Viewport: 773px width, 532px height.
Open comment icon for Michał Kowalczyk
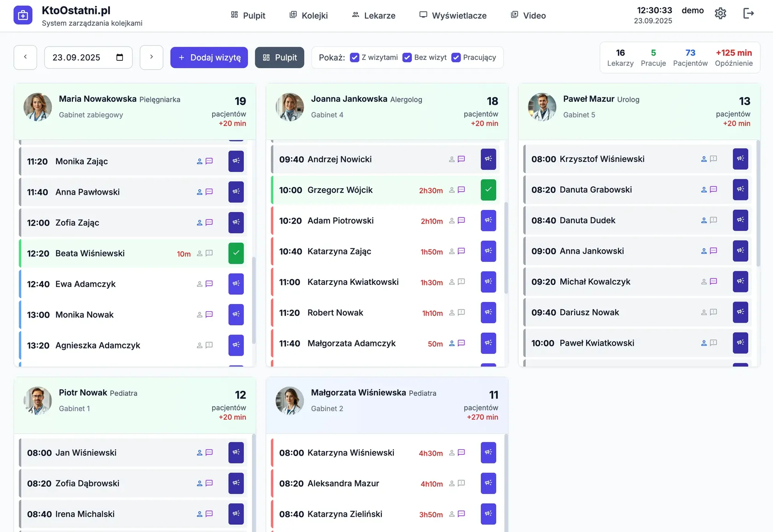(x=714, y=282)
